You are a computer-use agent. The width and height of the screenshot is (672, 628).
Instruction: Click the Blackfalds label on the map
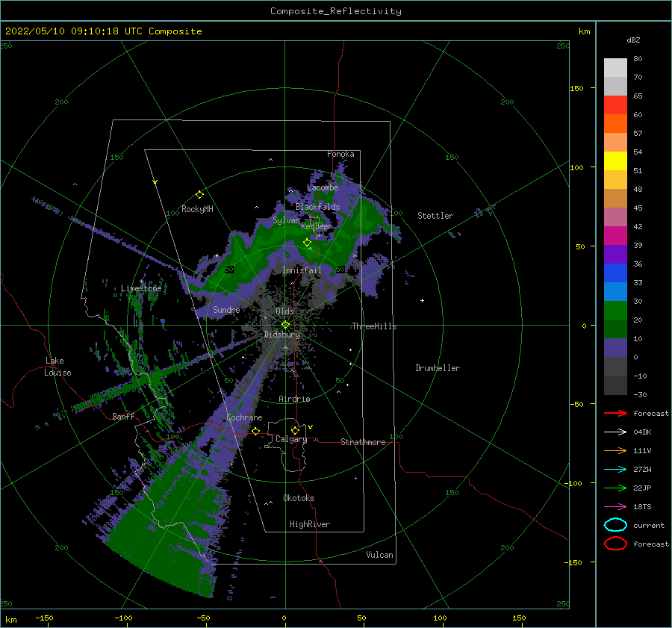(x=317, y=207)
